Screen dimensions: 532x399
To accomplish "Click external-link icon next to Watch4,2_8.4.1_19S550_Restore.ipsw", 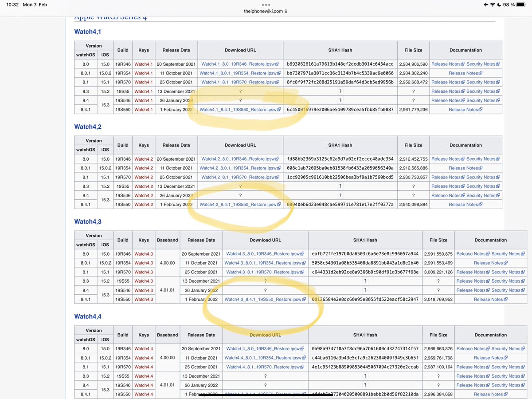I will click(x=279, y=204).
